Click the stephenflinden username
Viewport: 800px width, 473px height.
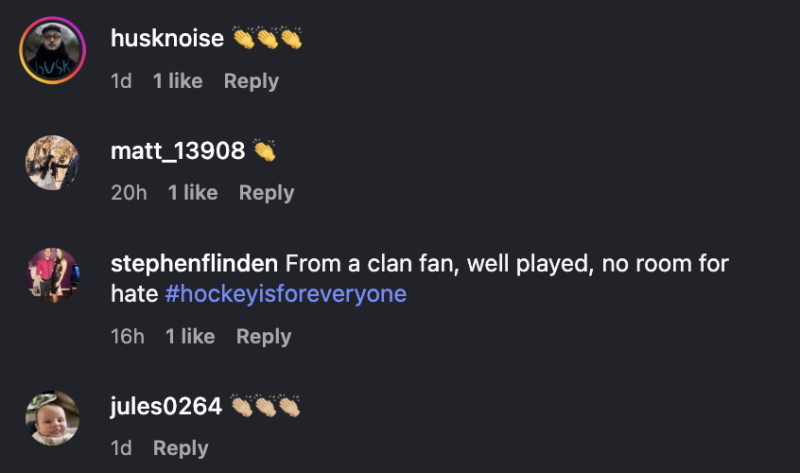tap(194, 264)
